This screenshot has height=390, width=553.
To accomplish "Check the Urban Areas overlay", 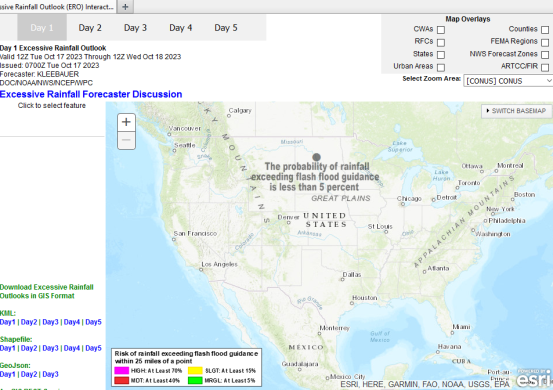I will pos(441,67).
